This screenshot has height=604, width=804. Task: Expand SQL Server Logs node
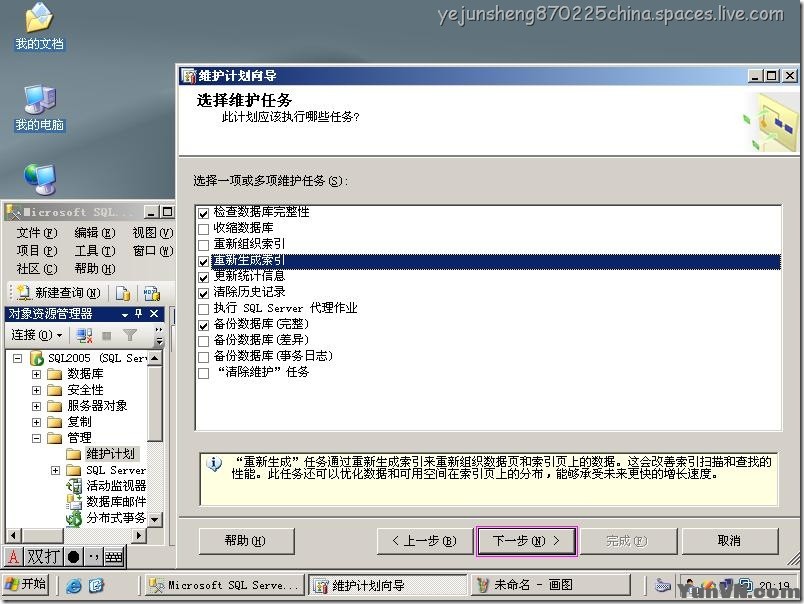click(x=55, y=470)
